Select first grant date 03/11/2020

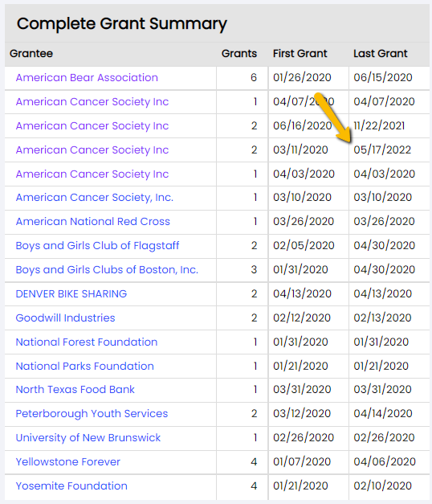tap(300, 150)
